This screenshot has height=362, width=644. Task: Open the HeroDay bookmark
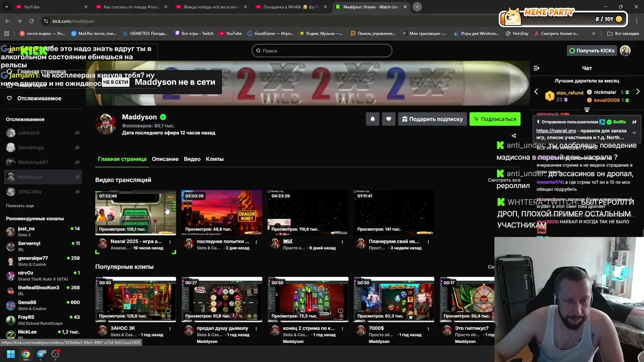coord(517,34)
